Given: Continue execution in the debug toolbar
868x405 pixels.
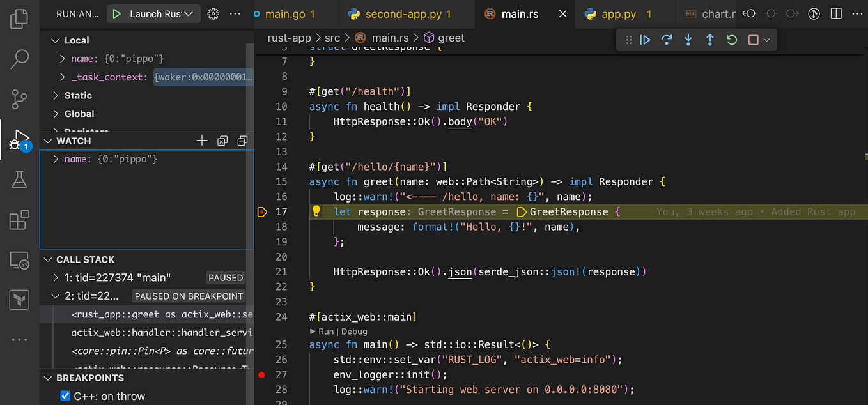Looking at the screenshot, I should [645, 39].
